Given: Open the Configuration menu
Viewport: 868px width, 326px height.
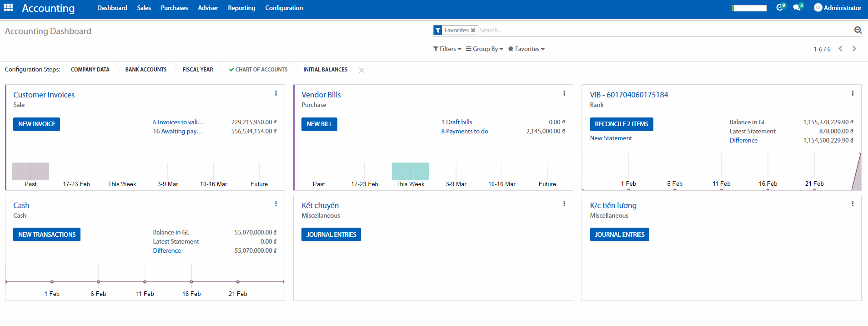Looking at the screenshot, I should coord(284,8).
